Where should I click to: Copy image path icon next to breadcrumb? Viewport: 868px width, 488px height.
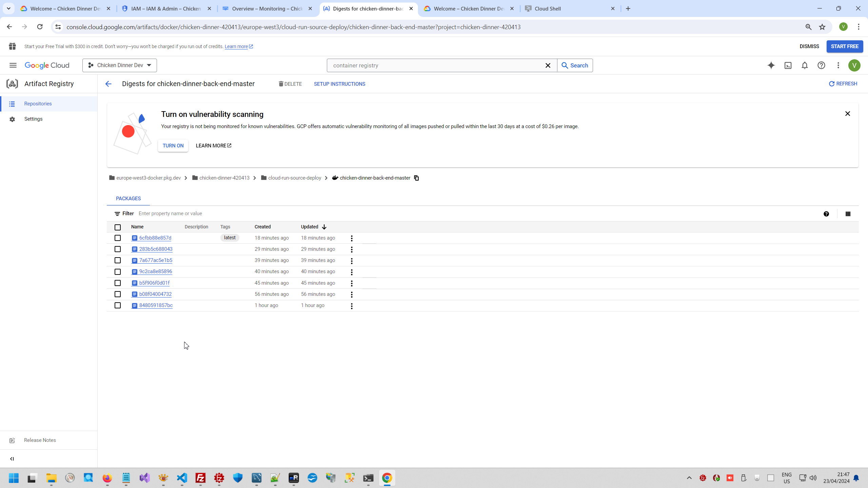pyautogui.click(x=416, y=178)
